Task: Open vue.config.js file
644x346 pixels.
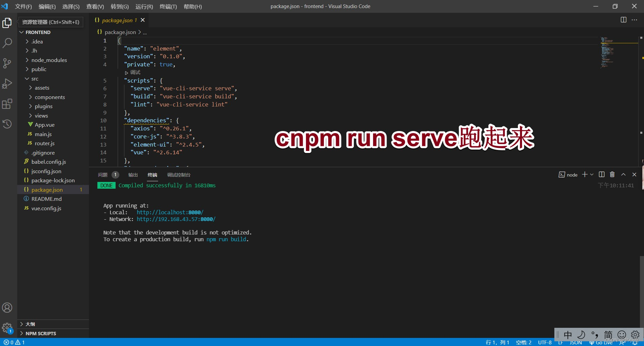Action: (53, 208)
